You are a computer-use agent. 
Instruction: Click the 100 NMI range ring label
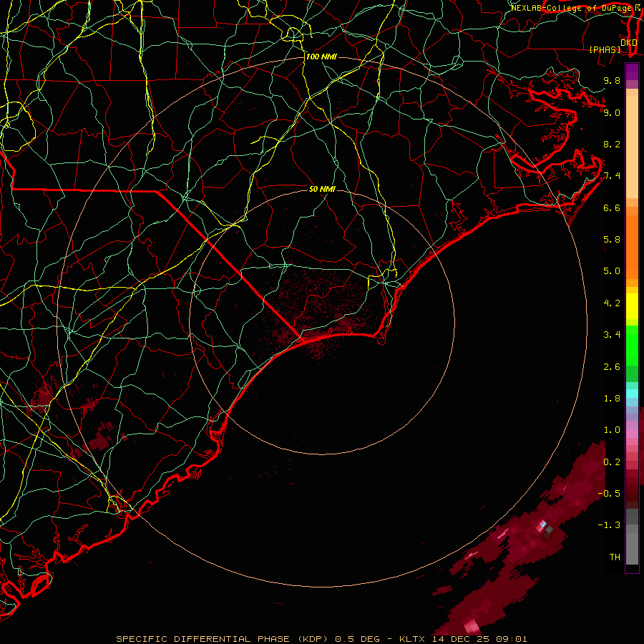[x=321, y=57]
